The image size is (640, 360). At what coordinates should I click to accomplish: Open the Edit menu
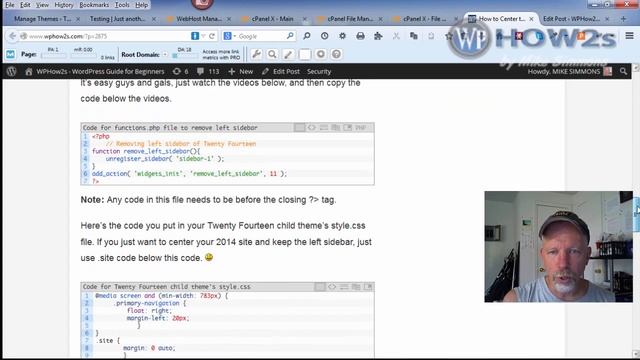pos(25,5)
